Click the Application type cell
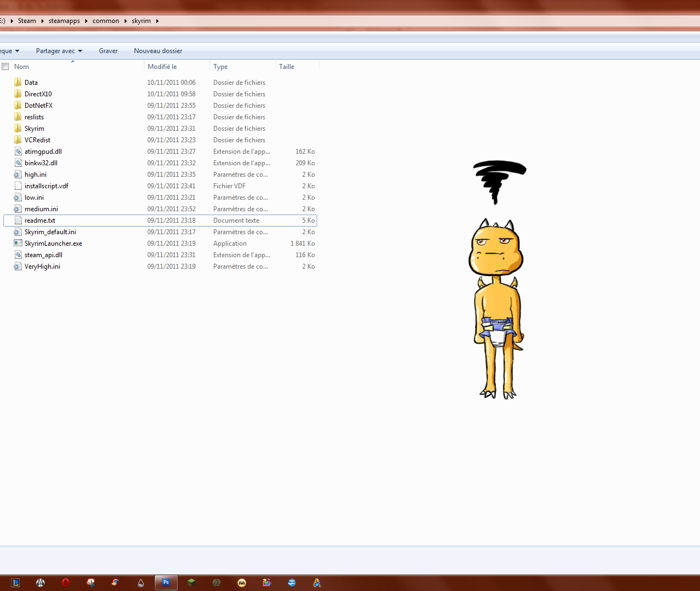 [230, 244]
